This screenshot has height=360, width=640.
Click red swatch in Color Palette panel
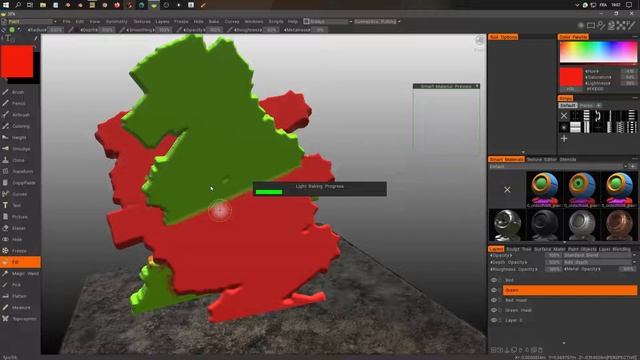571,78
